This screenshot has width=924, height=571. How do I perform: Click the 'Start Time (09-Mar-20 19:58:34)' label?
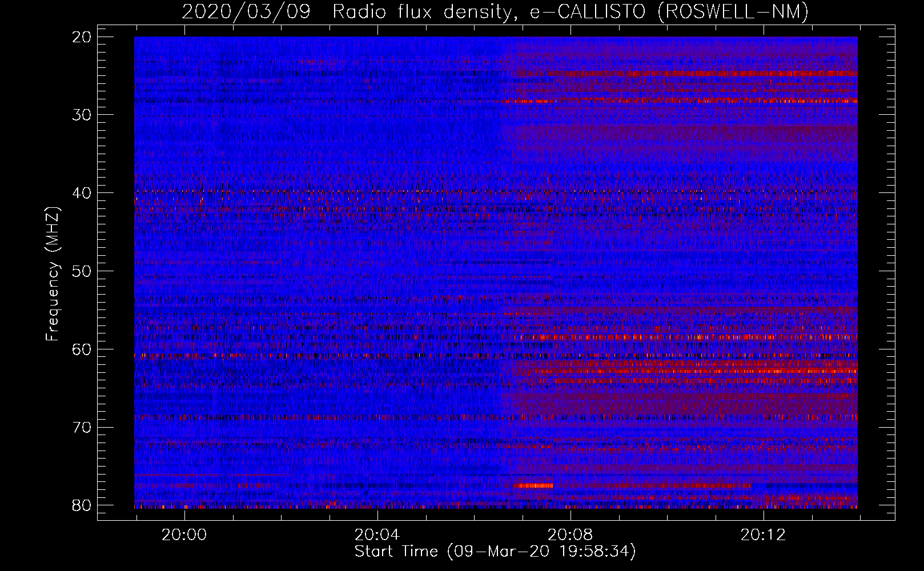495,552
